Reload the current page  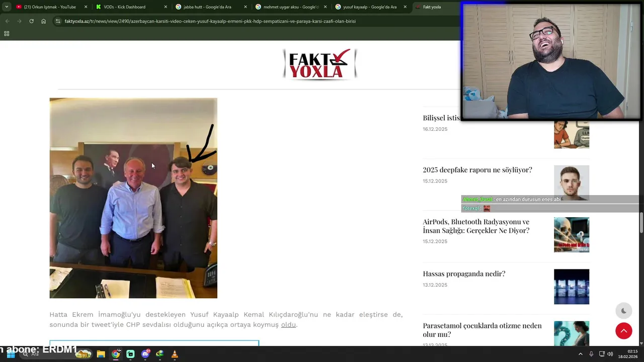(x=31, y=21)
